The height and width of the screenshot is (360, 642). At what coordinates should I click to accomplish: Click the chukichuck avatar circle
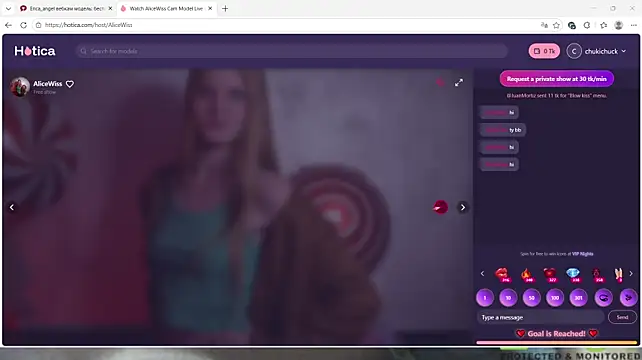pyautogui.click(x=574, y=51)
